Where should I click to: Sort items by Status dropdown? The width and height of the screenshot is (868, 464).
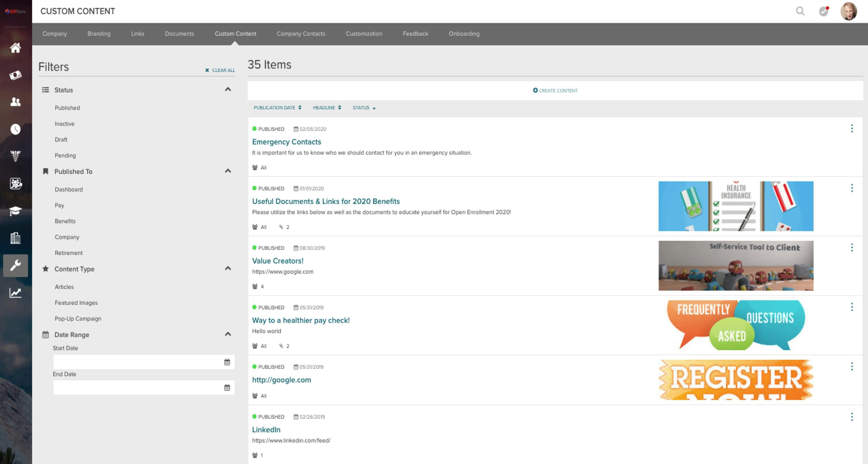364,108
